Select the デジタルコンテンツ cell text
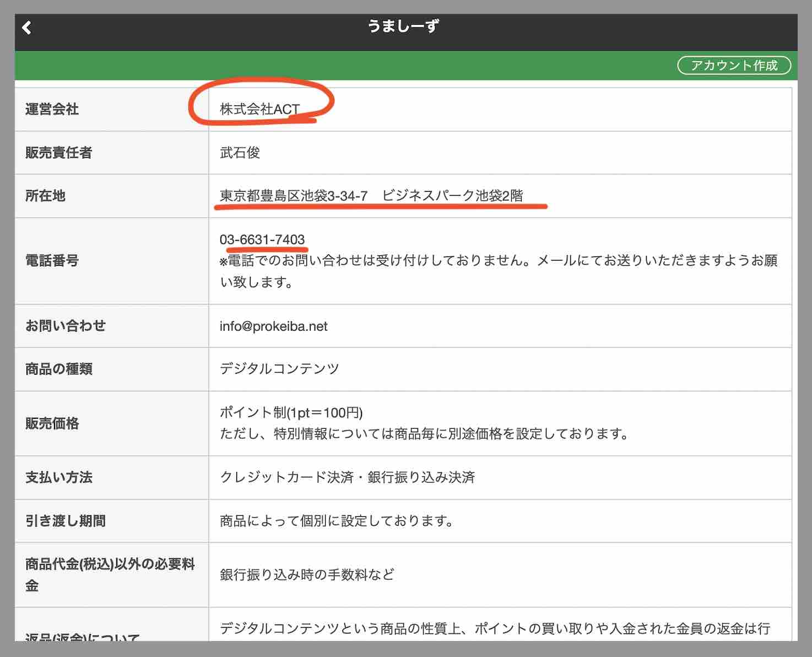The width and height of the screenshot is (812, 657). [x=280, y=369]
